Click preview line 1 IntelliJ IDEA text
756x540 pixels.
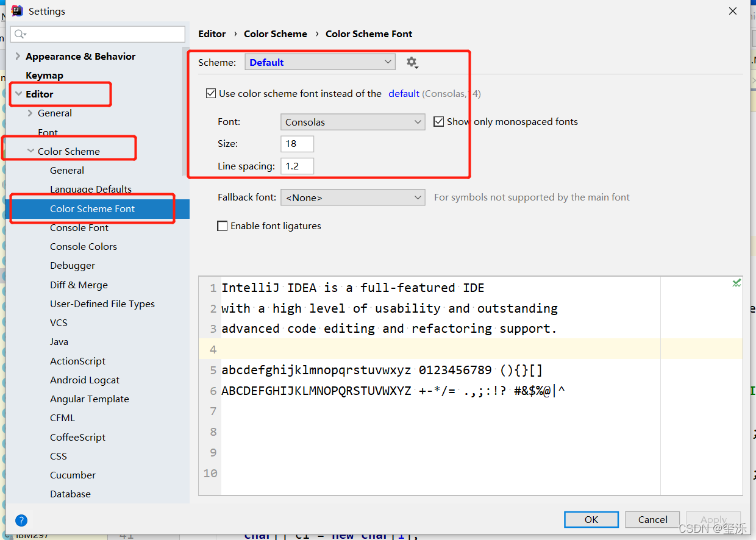(x=353, y=288)
